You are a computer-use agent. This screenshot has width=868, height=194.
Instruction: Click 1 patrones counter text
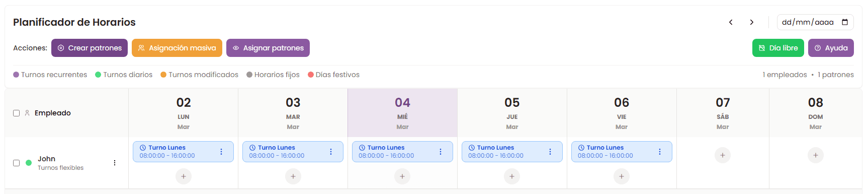836,75
